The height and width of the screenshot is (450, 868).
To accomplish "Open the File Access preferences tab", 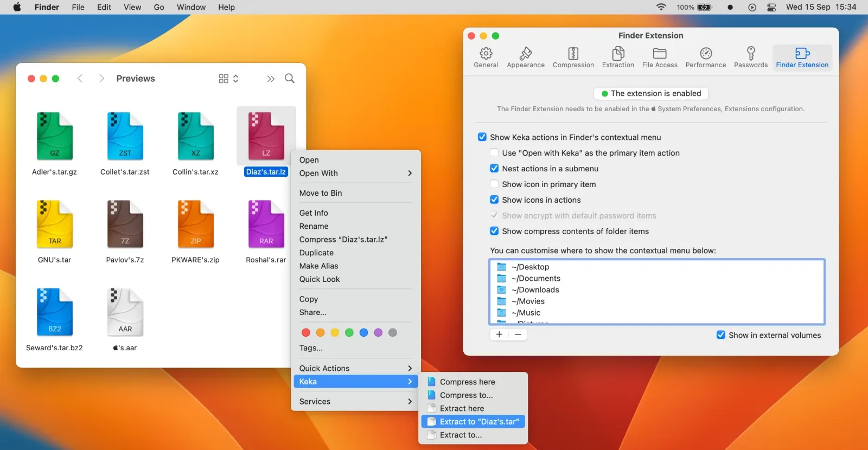I will 660,57.
